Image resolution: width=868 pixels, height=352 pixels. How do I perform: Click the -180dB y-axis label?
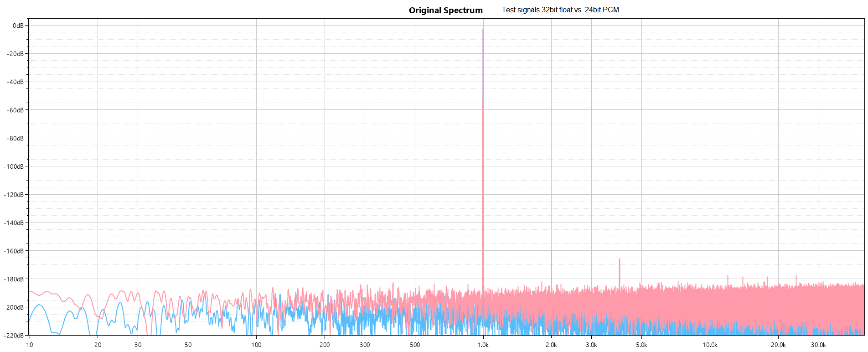(x=14, y=279)
